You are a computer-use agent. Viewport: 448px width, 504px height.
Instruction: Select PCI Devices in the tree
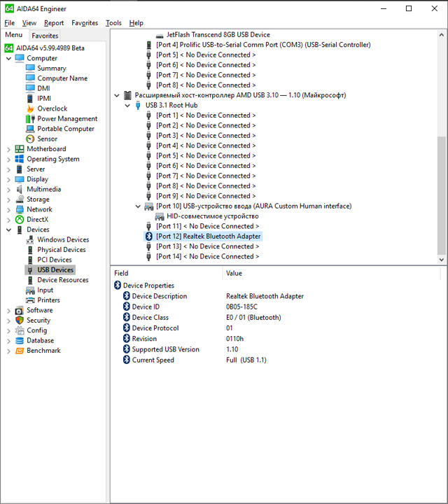pos(55,260)
